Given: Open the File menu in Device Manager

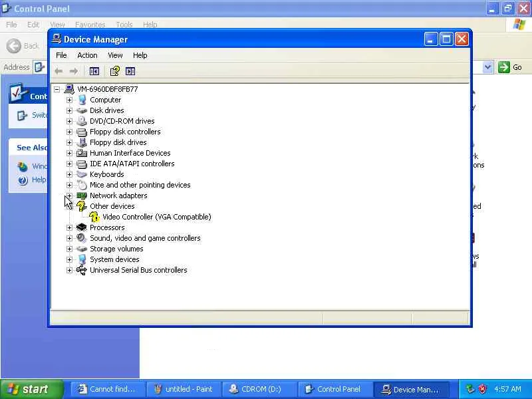Looking at the screenshot, I should point(61,55).
